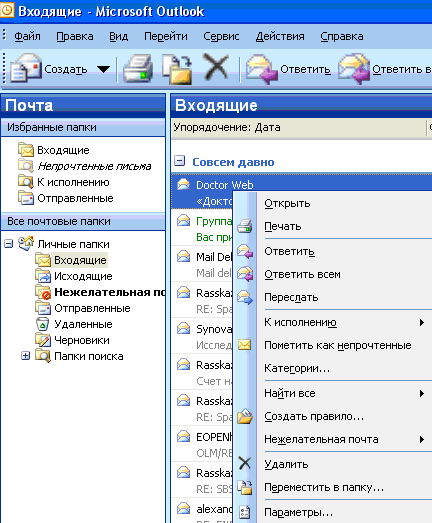
Task: Open the Перейти menu
Action: pyautogui.click(x=166, y=36)
